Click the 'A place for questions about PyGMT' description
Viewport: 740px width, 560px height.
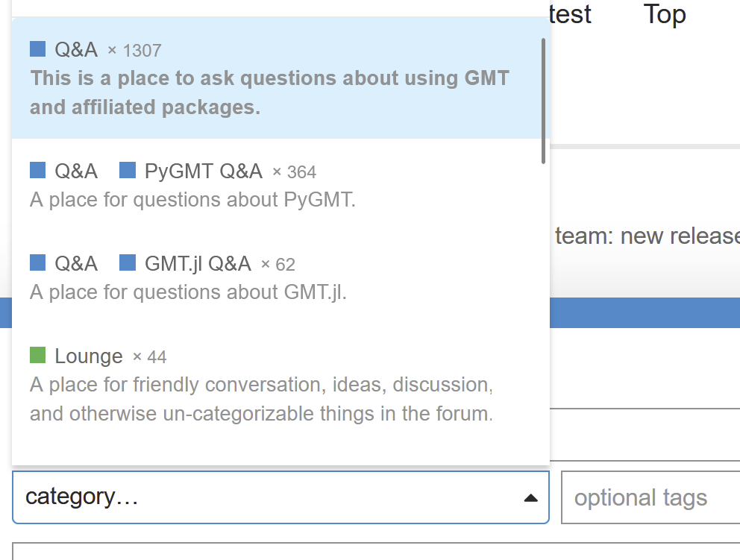(192, 200)
